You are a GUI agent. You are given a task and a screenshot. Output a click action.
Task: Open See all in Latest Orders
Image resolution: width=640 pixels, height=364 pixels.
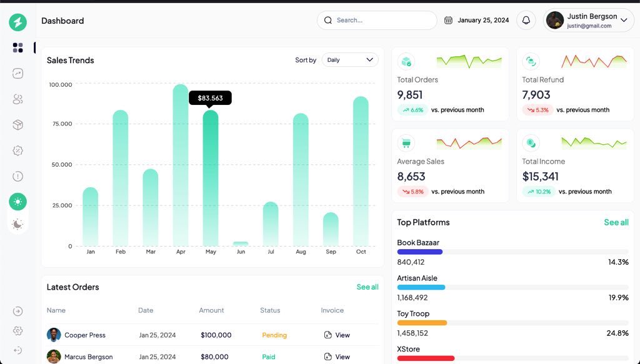coord(367,287)
